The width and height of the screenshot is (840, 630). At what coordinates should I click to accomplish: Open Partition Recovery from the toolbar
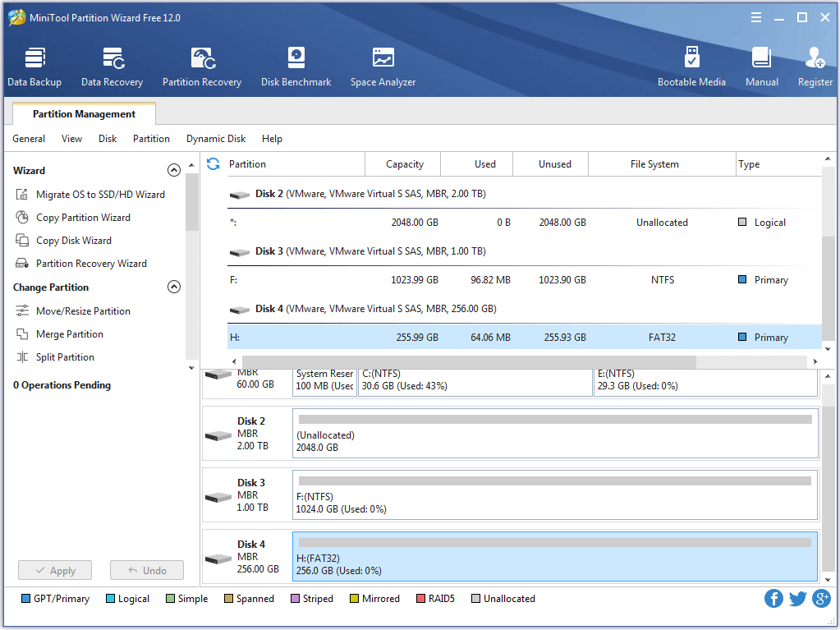pos(202,67)
